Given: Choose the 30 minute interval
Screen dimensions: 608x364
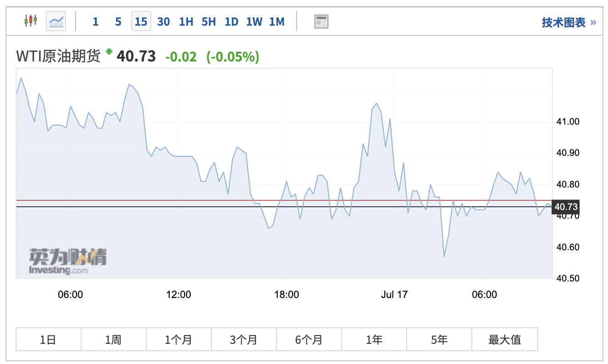Looking at the screenshot, I should click(x=164, y=22).
